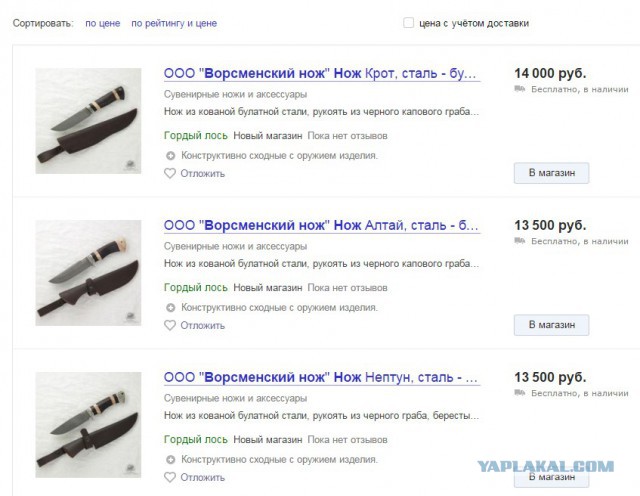Sort by по рейтингу и цене

click(174, 23)
